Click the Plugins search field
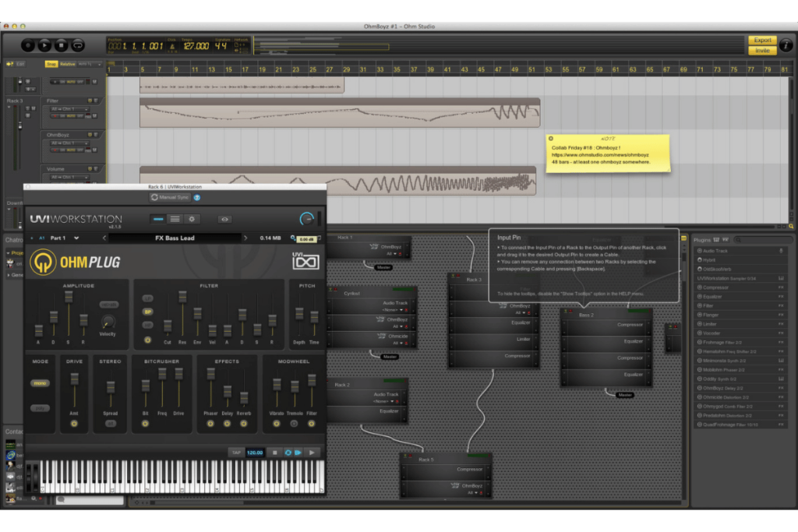The width and height of the screenshot is (798, 532). tap(762, 240)
